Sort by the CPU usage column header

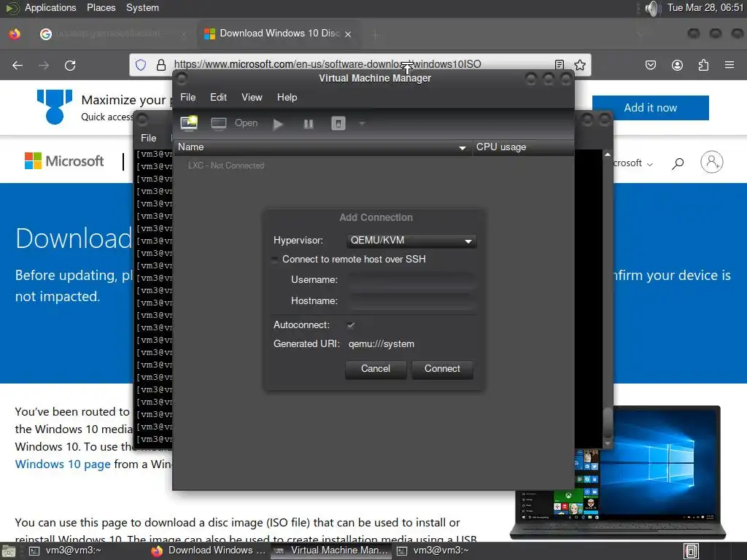(522, 147)
